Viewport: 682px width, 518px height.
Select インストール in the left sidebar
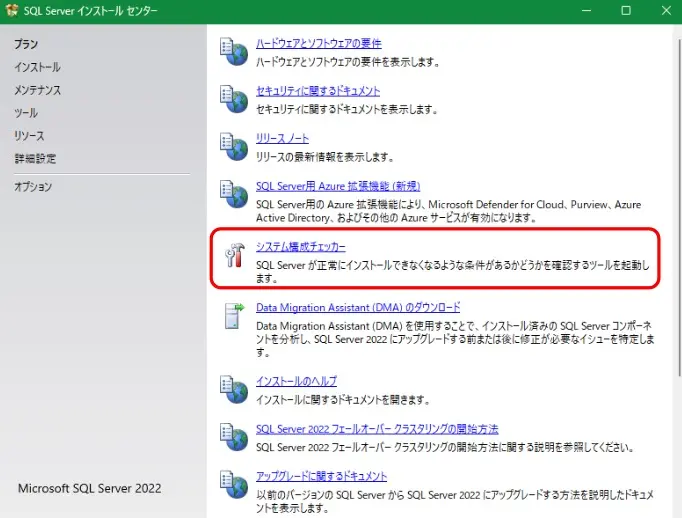coord(37,67)
